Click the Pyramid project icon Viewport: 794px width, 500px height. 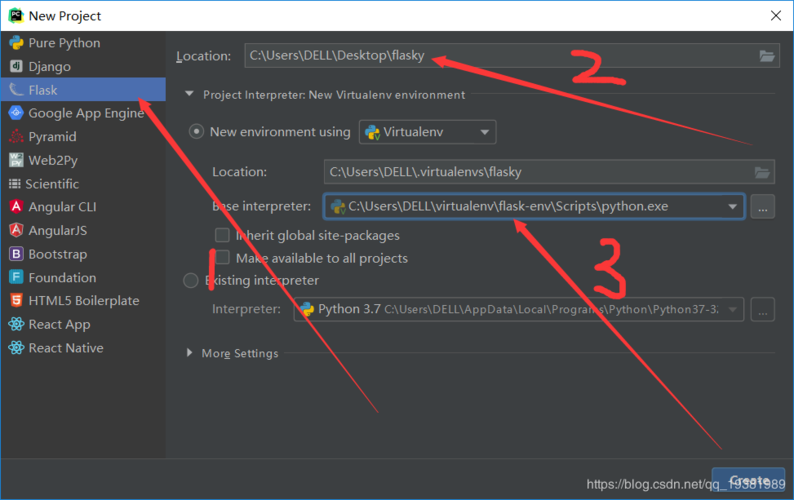pos(16,136)
